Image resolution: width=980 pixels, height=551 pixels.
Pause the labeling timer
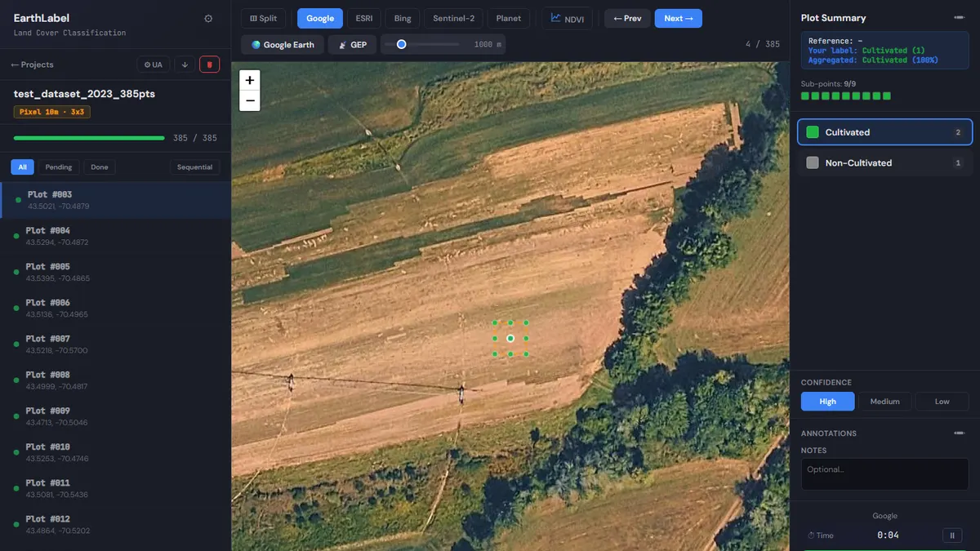952,535
